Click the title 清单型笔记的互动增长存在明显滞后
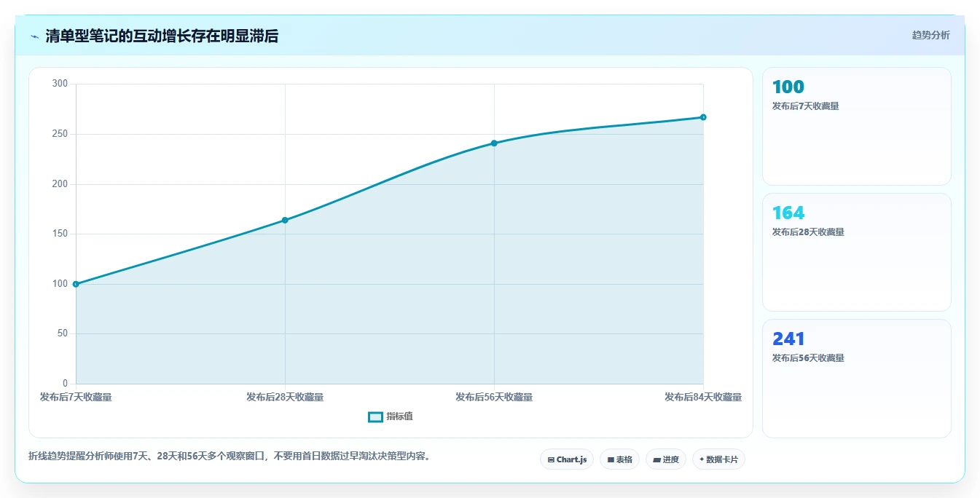Viewport: 980px width, 498px height. [162, 36]
